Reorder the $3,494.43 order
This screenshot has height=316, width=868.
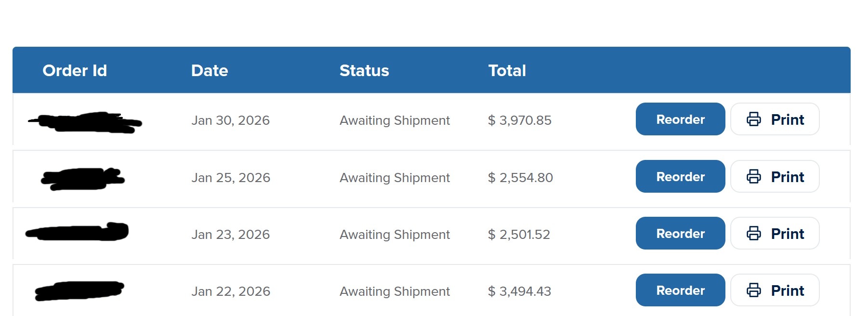click(x=680, y=290)
